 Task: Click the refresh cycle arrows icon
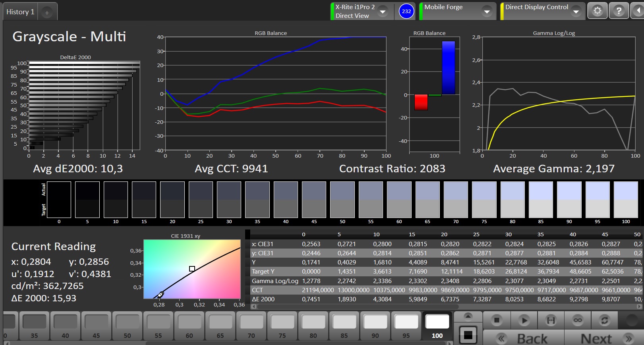(605, 320)
